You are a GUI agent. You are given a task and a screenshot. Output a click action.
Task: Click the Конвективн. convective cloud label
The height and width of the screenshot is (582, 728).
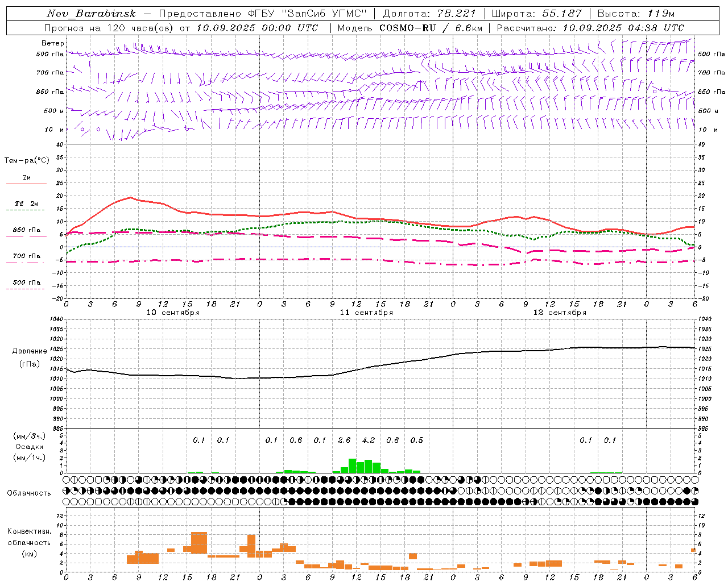point(30,531)
